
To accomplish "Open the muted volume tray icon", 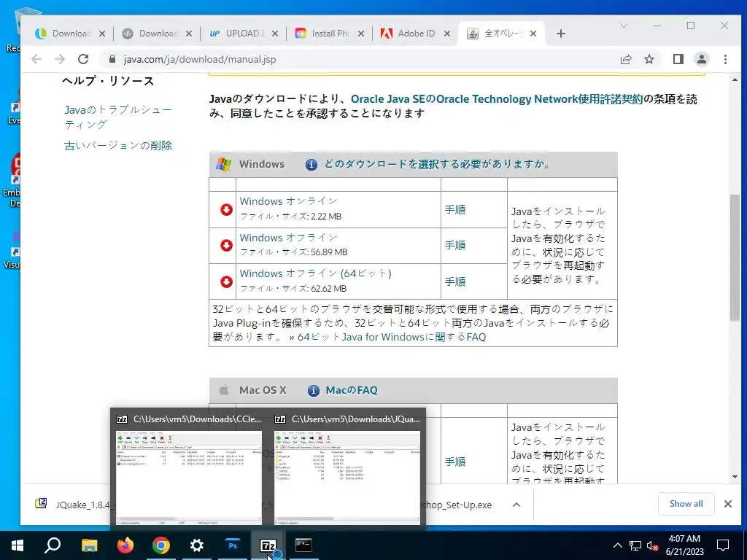I will (x=652, y=545).
